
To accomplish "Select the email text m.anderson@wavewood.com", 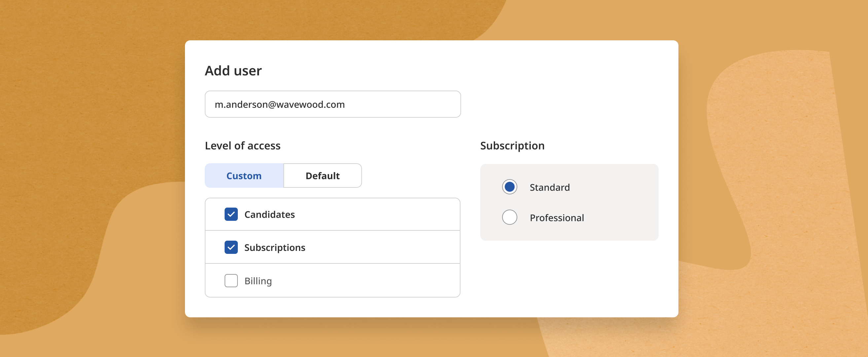I will pos(280,104).
